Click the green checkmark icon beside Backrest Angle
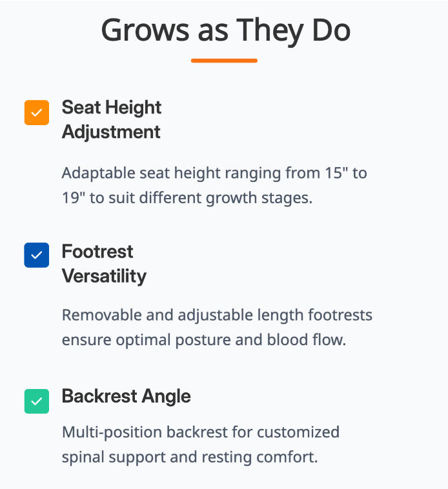The height and width of the screenshot is (489, 448). coord(37,401)
